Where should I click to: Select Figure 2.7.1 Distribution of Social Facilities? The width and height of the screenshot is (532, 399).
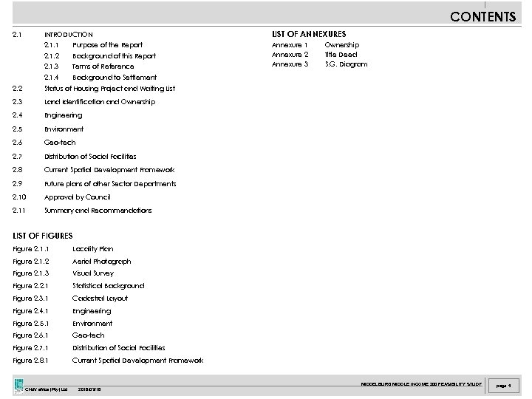pos(89,348)
